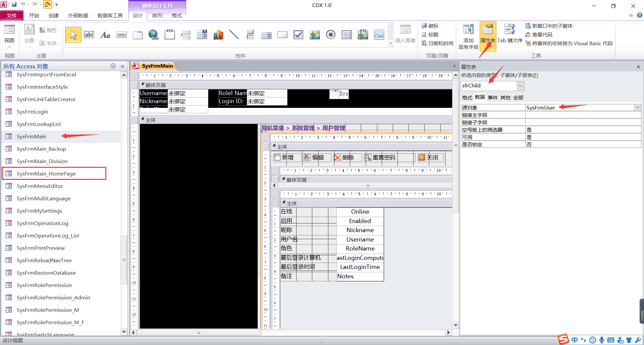Click the 链接主字段 property value field

click(583, 115)
